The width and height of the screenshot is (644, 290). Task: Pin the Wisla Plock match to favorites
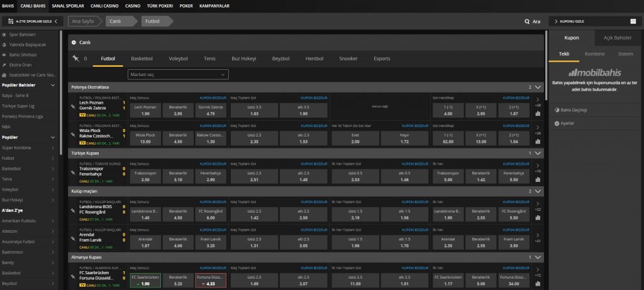click(74, 133)
